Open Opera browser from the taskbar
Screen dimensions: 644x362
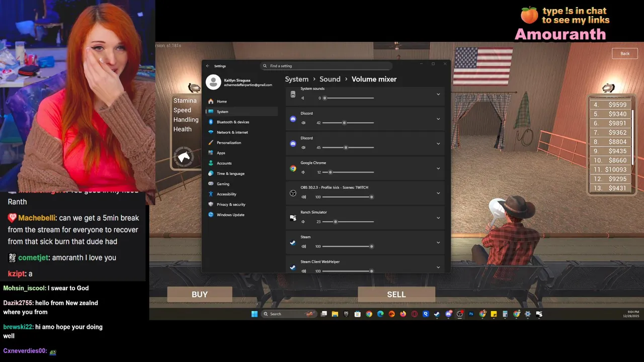tap(414, 314)
